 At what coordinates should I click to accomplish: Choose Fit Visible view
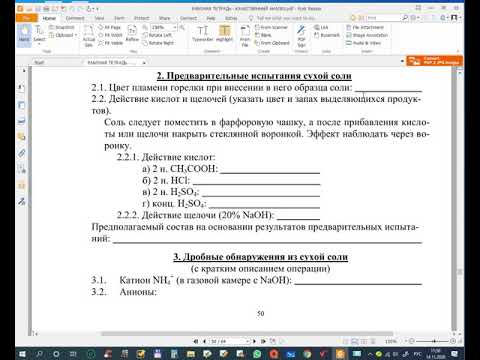[111, 43]
